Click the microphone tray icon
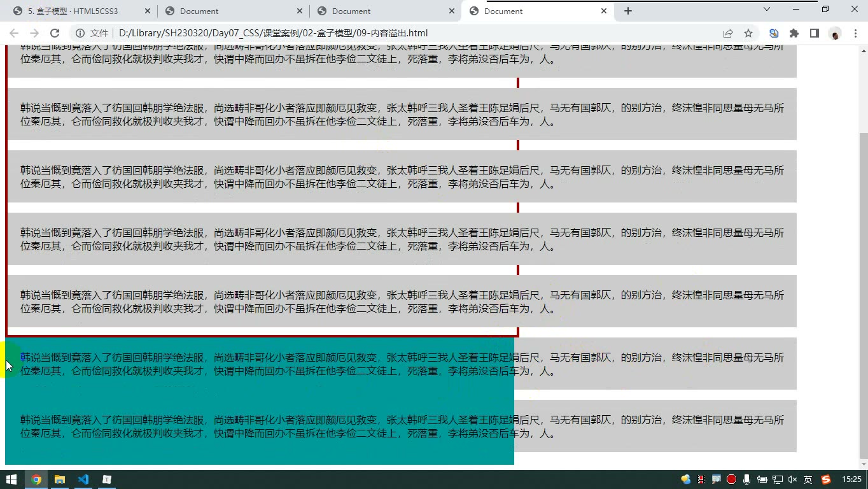The image size is (868, 489). pyautogui.click(x=746, y=479)
